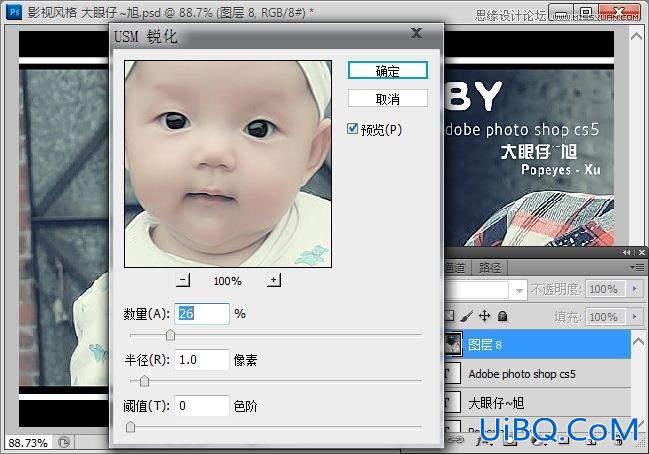This screenshot has height=454, width=649.
Task: Open the 不透明度 opacity slider arrow
Action: click(635, 288)
